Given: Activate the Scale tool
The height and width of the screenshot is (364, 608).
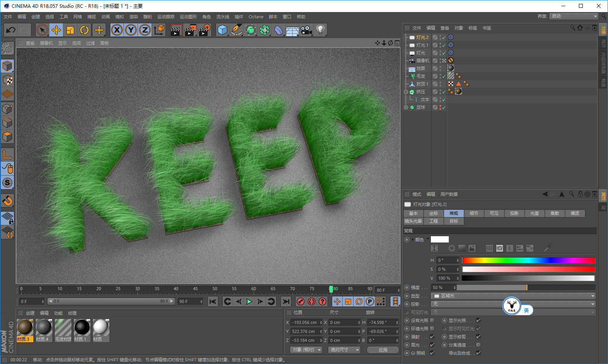Looking at the screenshot, I should [x=70, y=30].
